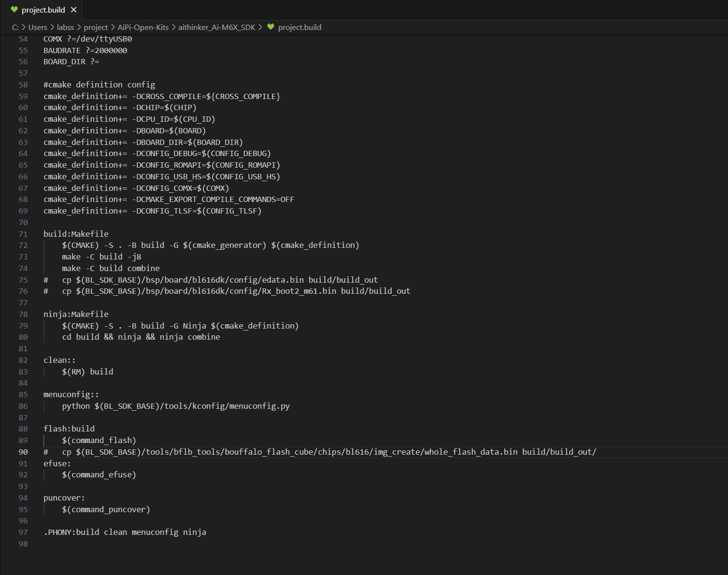Click the -DCONFIG_DEBUG definition line

(157, 154)
